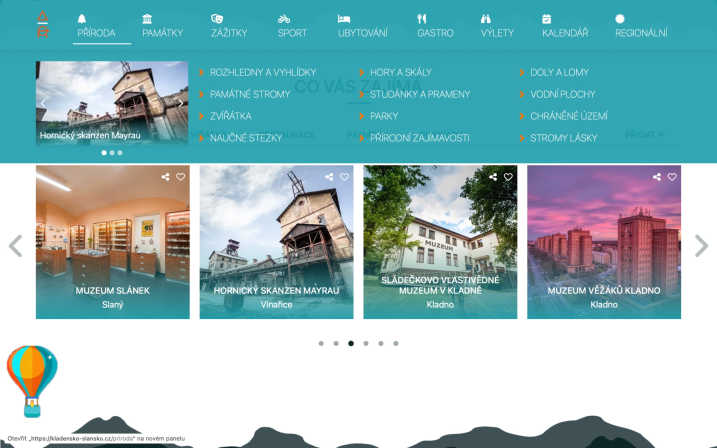Open Vodní plochy link
This screenshot has height=448, width=717.
tap(562, 94)
